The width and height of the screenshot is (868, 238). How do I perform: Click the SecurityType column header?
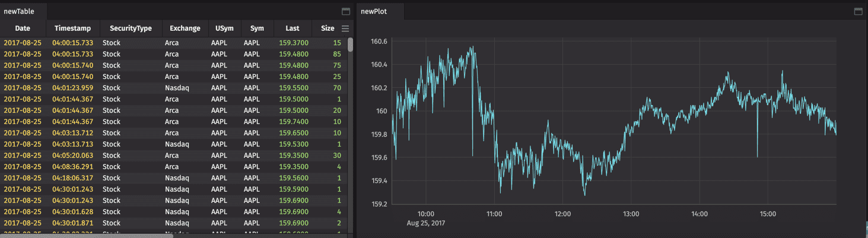(x=131, y=28)
